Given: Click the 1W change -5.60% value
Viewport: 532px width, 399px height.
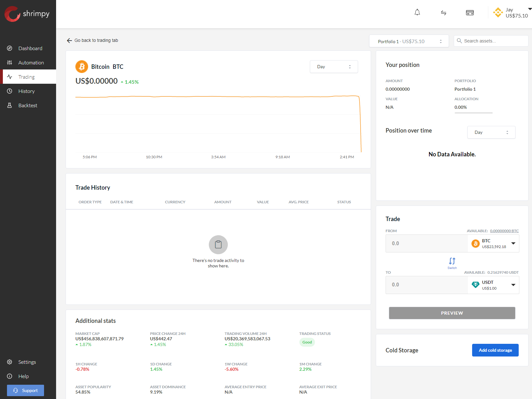Looking at the screenshot, I should click(232, 369).
